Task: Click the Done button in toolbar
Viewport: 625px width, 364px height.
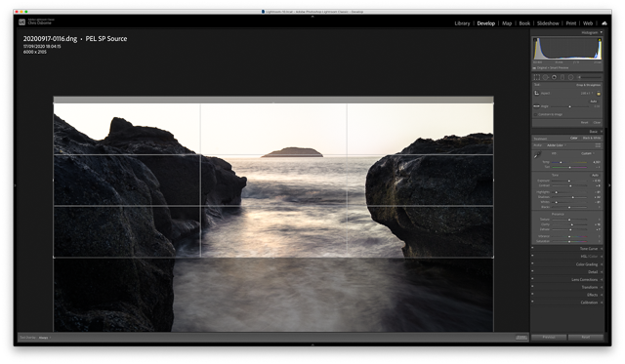Action: 521,338
